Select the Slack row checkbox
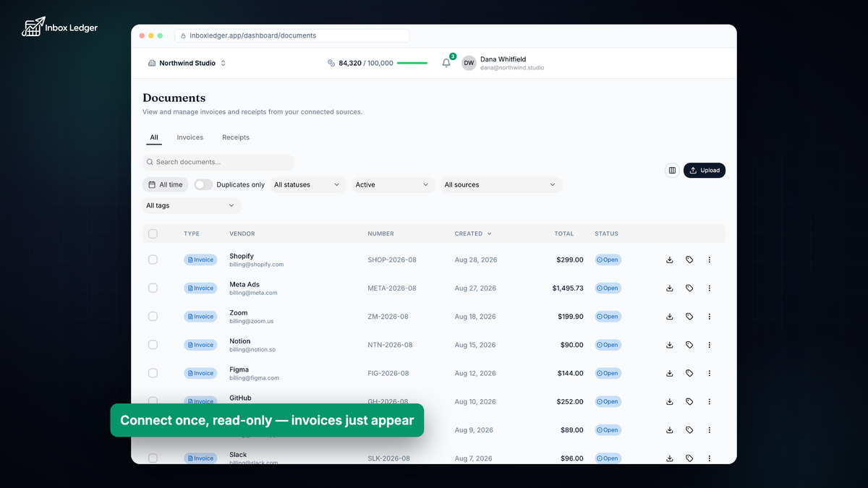 click(153, 458)
